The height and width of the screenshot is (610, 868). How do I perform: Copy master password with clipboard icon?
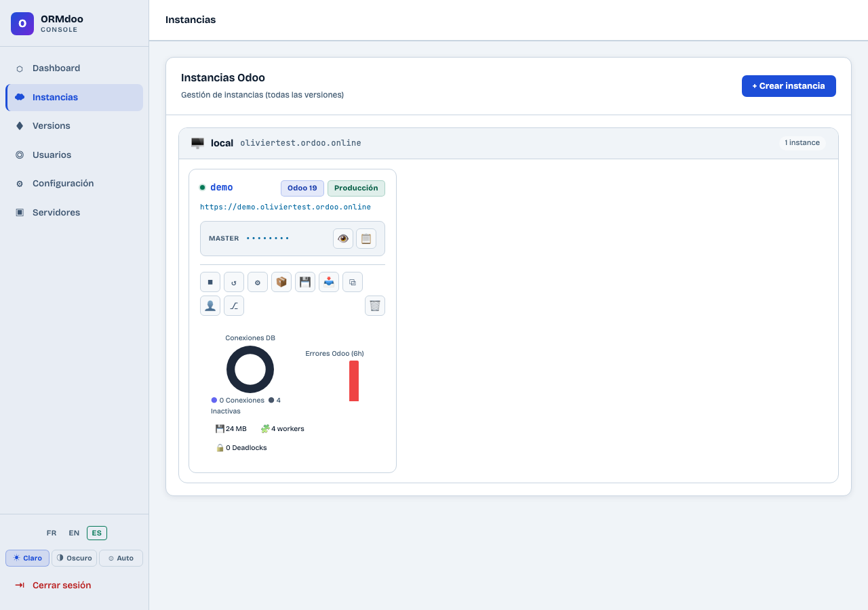(366, 239)
